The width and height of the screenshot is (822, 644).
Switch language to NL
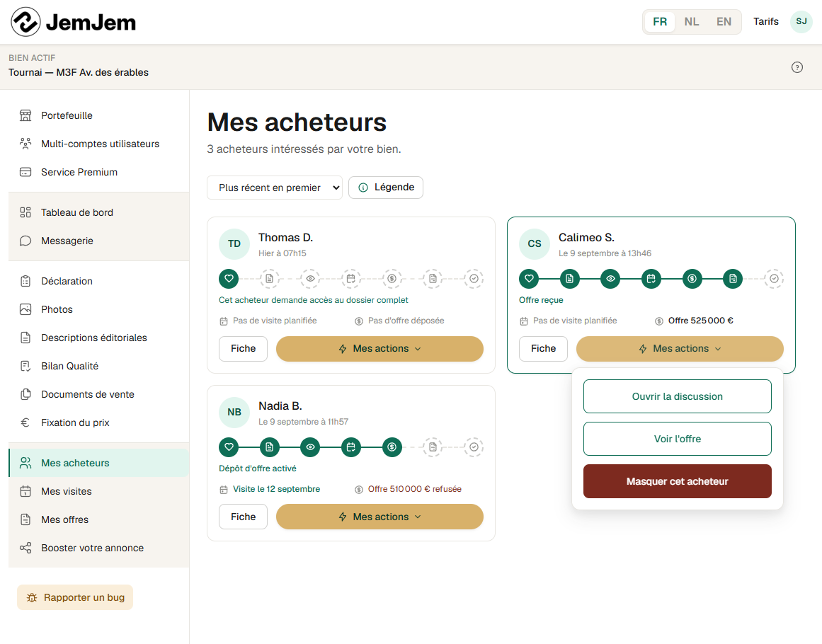[x=692, y=21]
